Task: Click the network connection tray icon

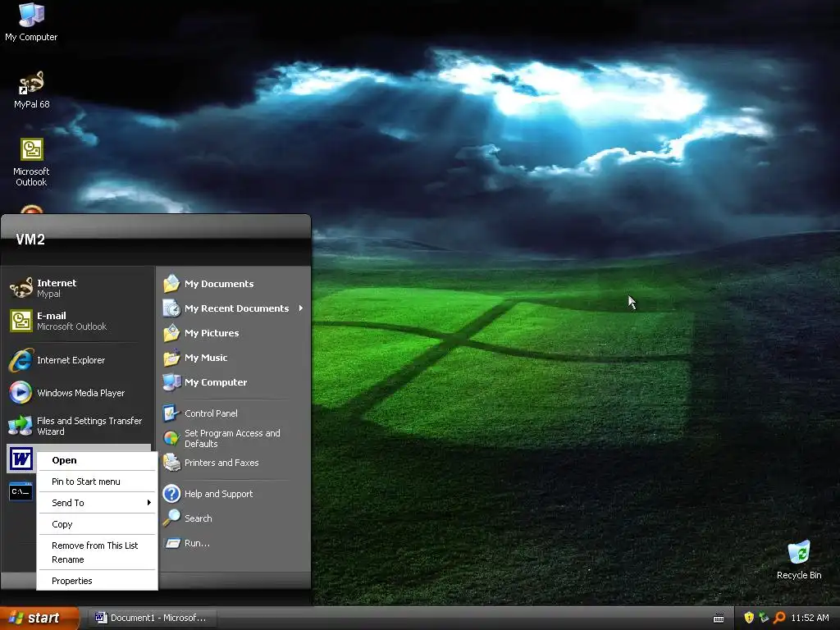Action: click(x=764, y=618)
